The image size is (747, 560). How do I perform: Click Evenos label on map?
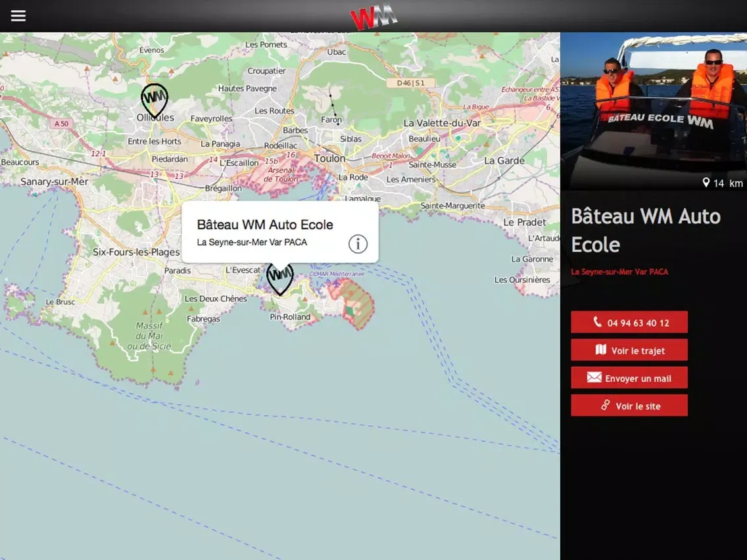coord(151,50)
